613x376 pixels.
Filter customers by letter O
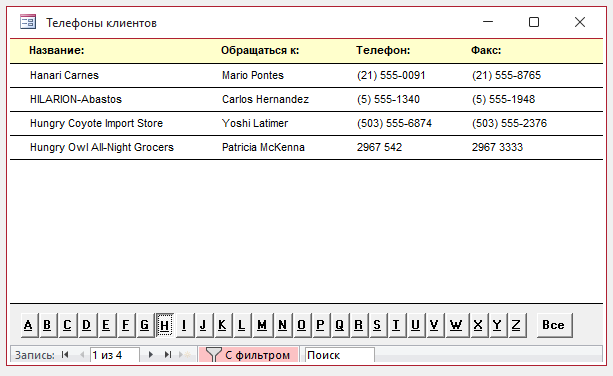click(303, 325)
